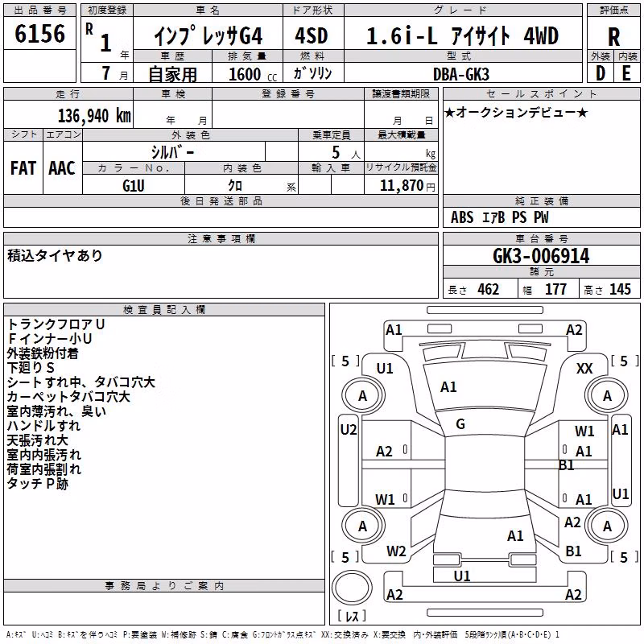Click the note ハンドルすれ
The image size is (644, 644).
coord(43,426)
